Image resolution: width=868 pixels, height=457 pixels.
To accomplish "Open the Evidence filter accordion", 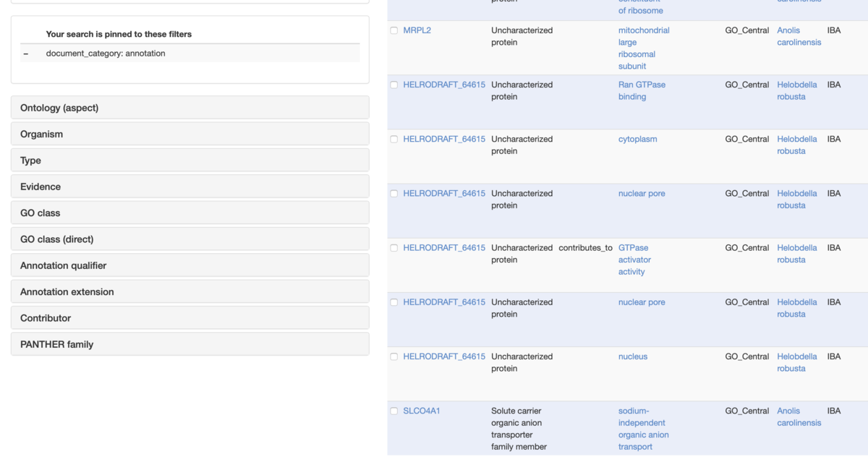I will click(190, 187).
